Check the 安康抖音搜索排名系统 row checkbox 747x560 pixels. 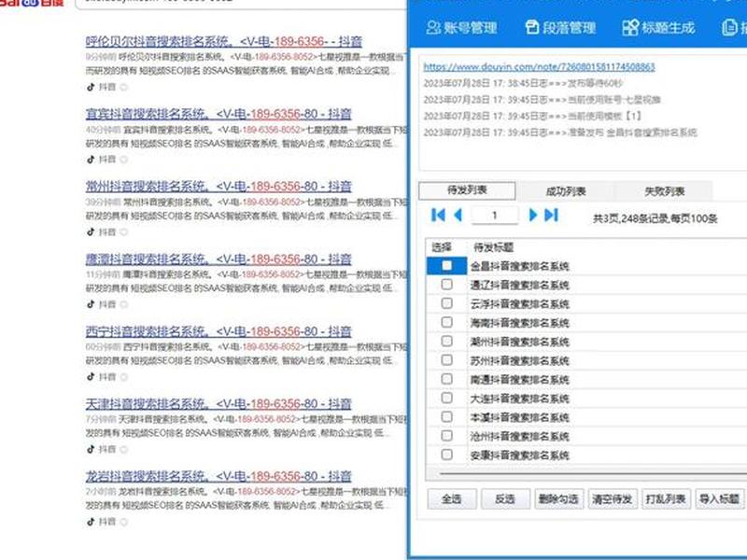point(447,455)
